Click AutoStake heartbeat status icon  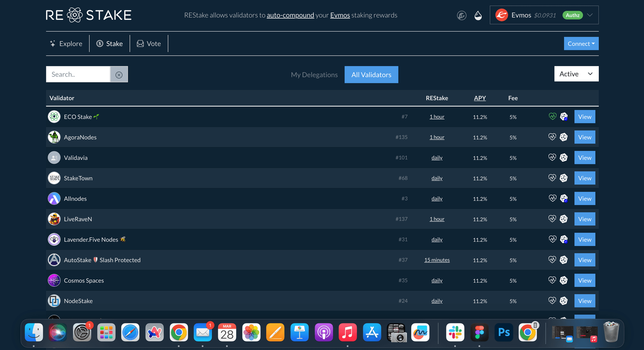point(552,259)
